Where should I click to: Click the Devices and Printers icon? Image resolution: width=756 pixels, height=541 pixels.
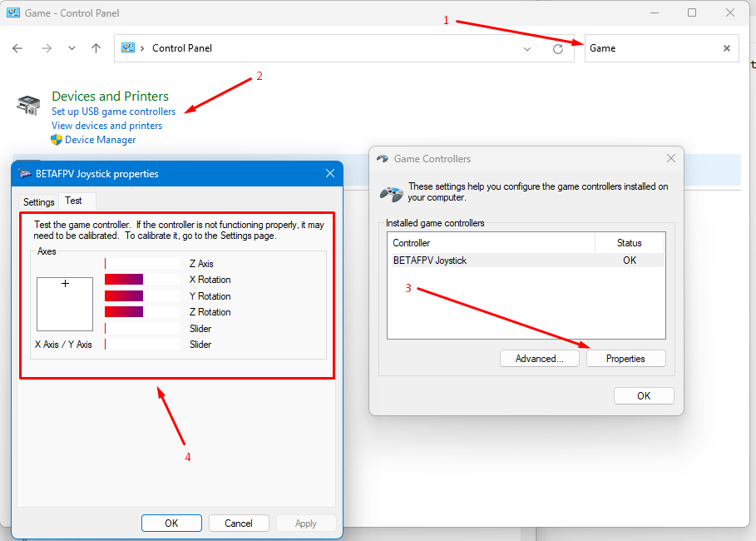tap(29, 105)
